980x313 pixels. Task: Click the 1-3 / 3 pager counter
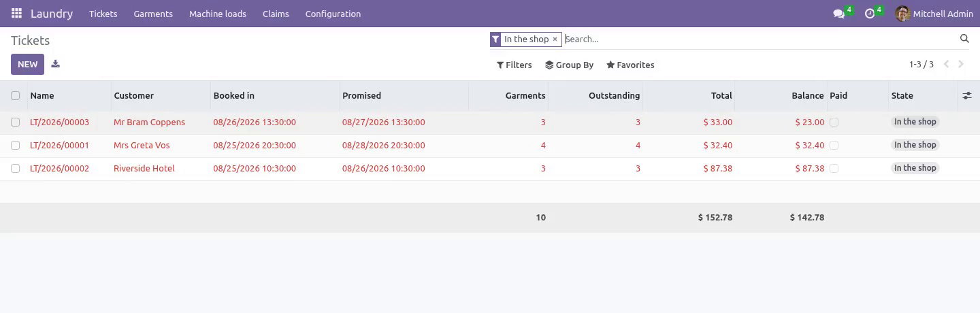point(921,65)
